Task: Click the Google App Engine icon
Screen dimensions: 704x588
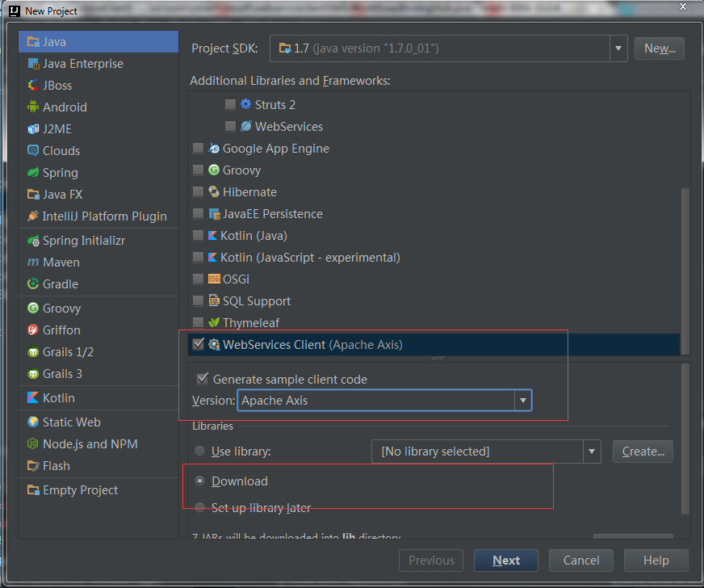Action: pos(214,149)
